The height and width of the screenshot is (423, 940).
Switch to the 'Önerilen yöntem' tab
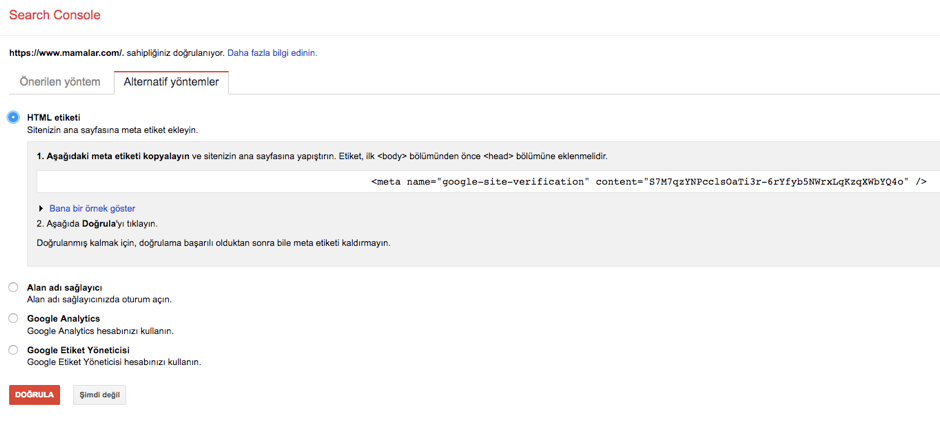pyautogui.click(x=60, y=82)
